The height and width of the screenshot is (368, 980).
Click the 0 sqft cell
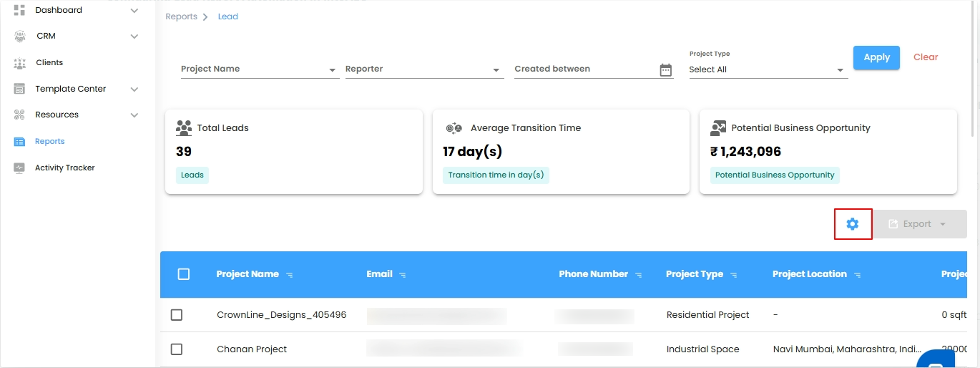click(x=954, y=315)
